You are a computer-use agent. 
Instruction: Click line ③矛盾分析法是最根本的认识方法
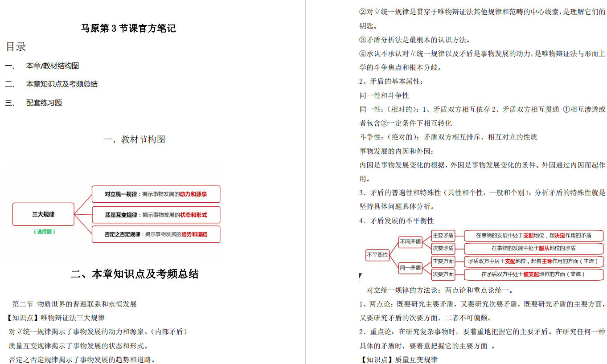414,40
